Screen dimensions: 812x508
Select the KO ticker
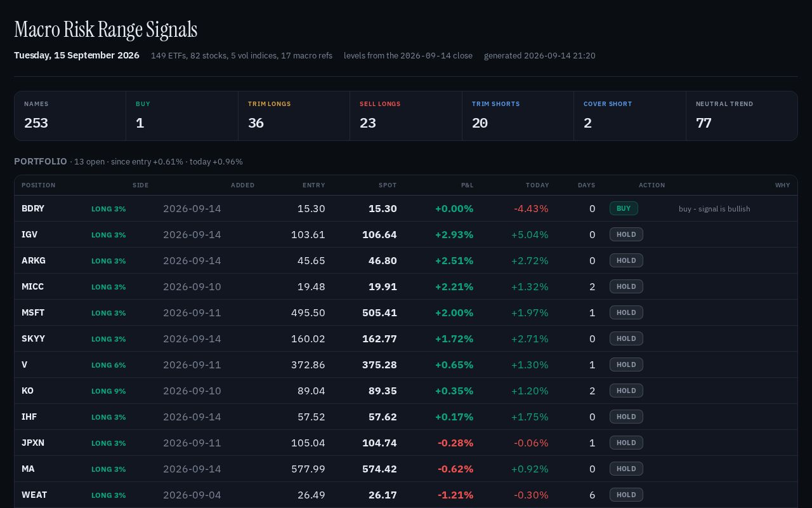27,391
